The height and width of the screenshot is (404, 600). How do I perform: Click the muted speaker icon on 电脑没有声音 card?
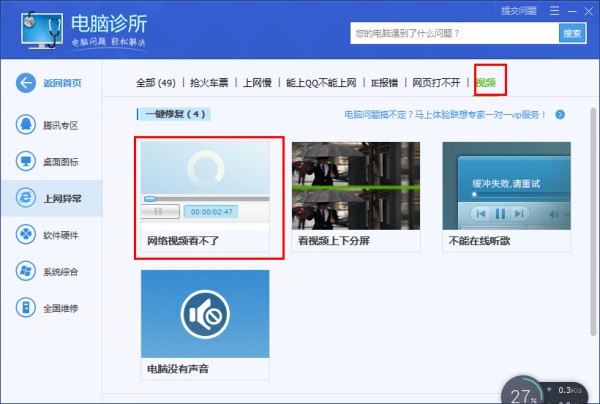tap(205, 313)
